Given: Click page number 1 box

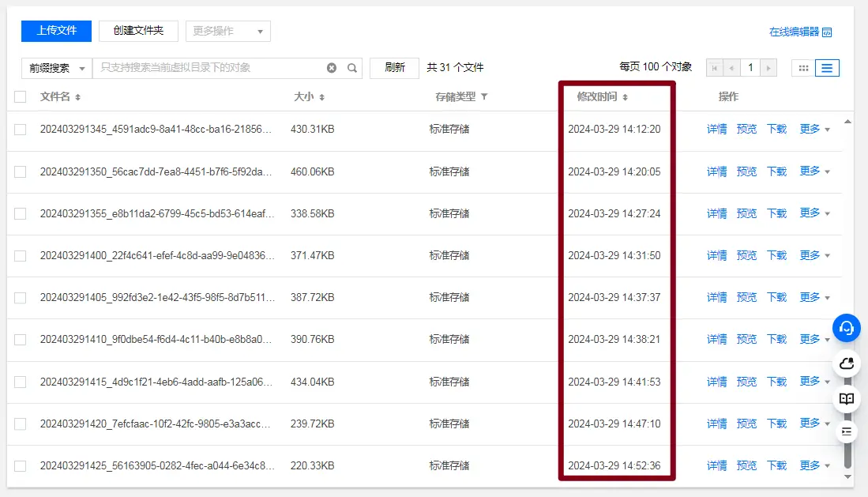Looking at the screenshot, I should (x=750, y=68).
